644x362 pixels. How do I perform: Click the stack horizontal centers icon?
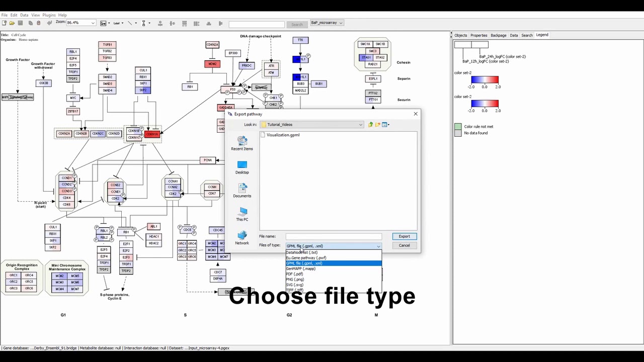click(x=220, y=23)
